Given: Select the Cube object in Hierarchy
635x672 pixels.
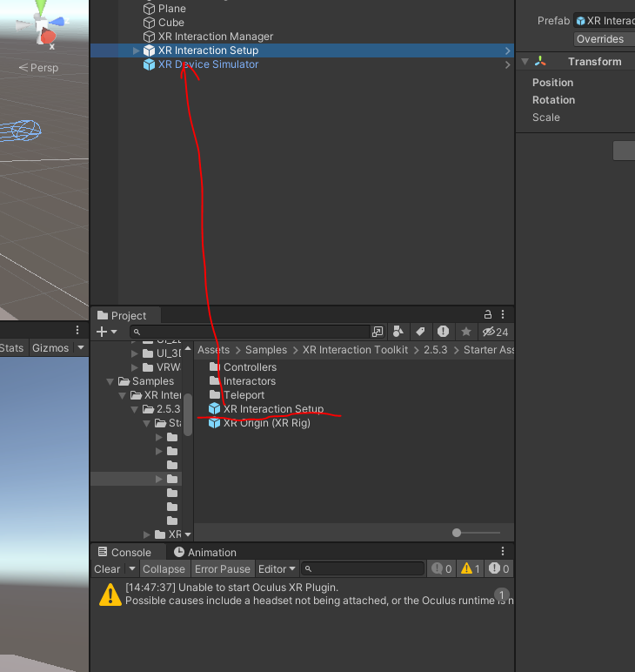Looking at the screenshot, I should (171, 23).
